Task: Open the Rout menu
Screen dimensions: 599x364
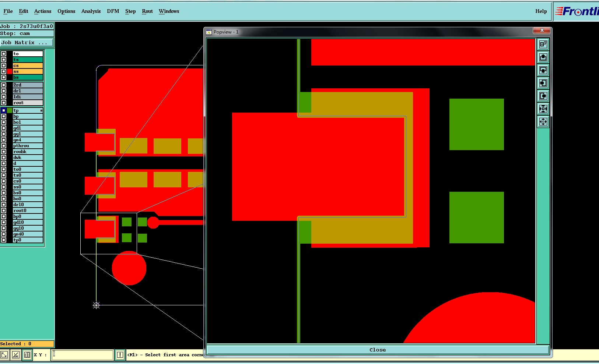Action: tap(147, 11)
